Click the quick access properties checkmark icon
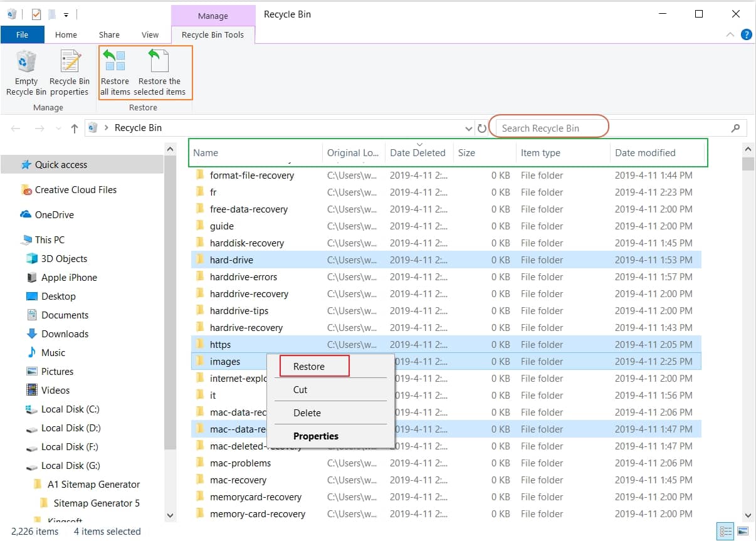The width and height of the screenshot is (756, 541). tap(36, 14)
